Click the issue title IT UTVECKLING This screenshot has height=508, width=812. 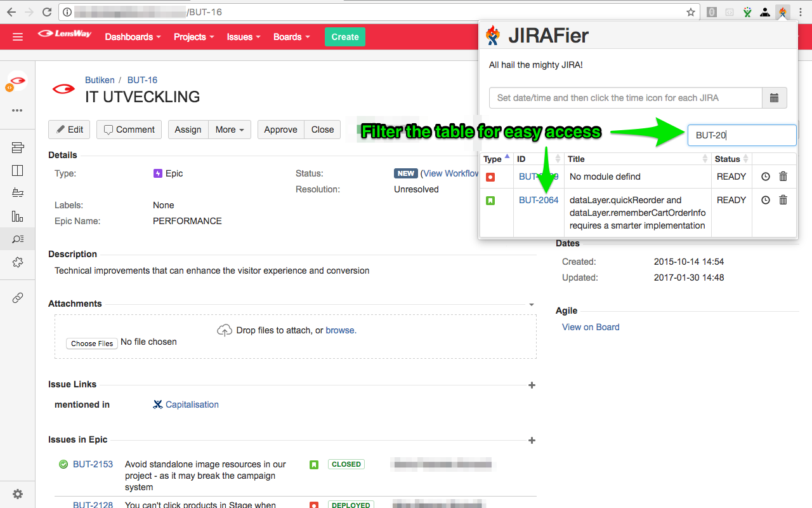[x=143, y=97]
